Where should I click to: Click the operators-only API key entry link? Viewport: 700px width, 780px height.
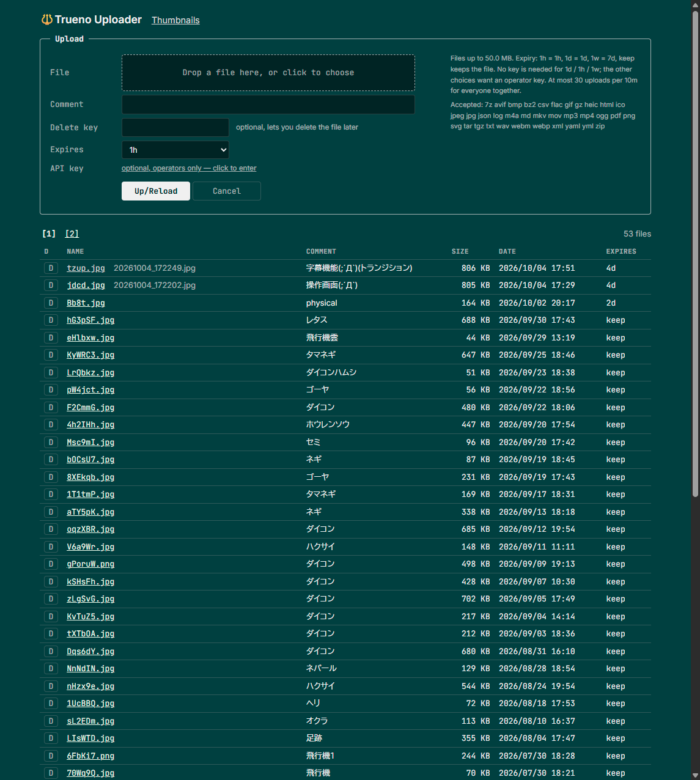[189, 168]
